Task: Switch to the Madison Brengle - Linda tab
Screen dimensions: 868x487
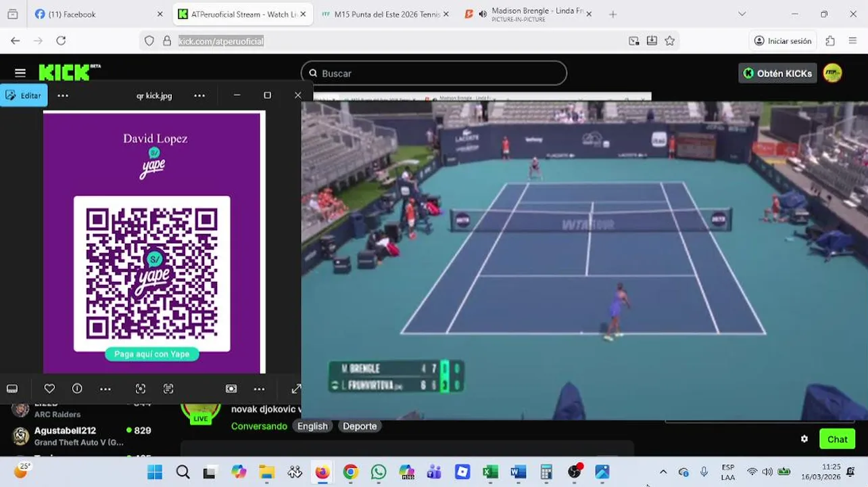Action: pos(530,14)
